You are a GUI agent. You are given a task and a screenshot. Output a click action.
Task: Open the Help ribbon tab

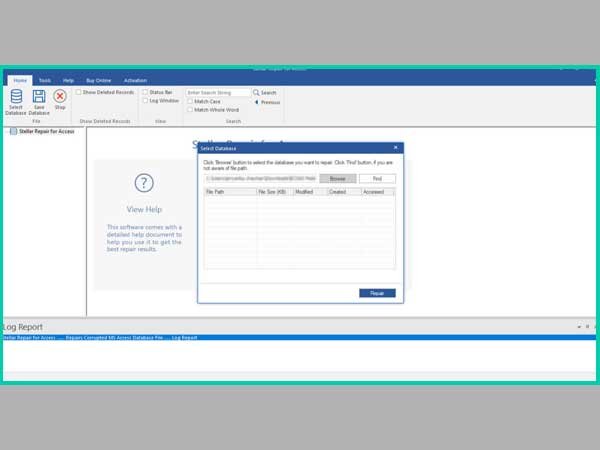[x=68, y=80]
